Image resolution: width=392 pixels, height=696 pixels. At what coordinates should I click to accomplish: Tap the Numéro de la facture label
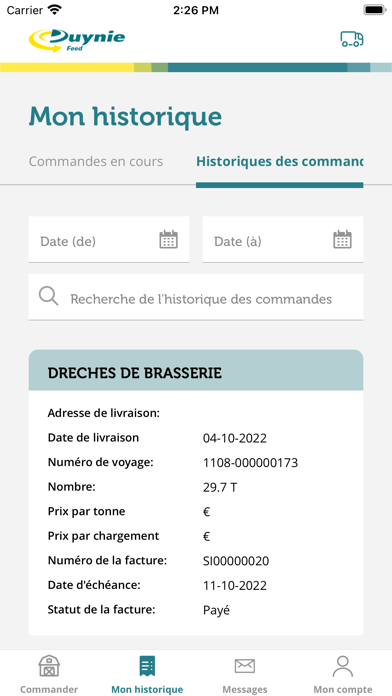[x=107, y=560]
